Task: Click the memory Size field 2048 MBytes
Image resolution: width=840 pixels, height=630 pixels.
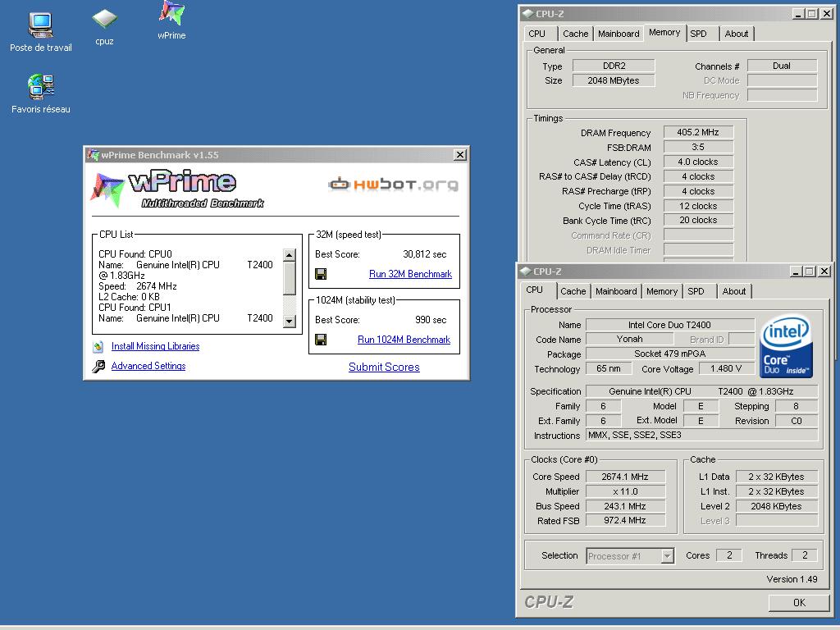Action: 614,80
